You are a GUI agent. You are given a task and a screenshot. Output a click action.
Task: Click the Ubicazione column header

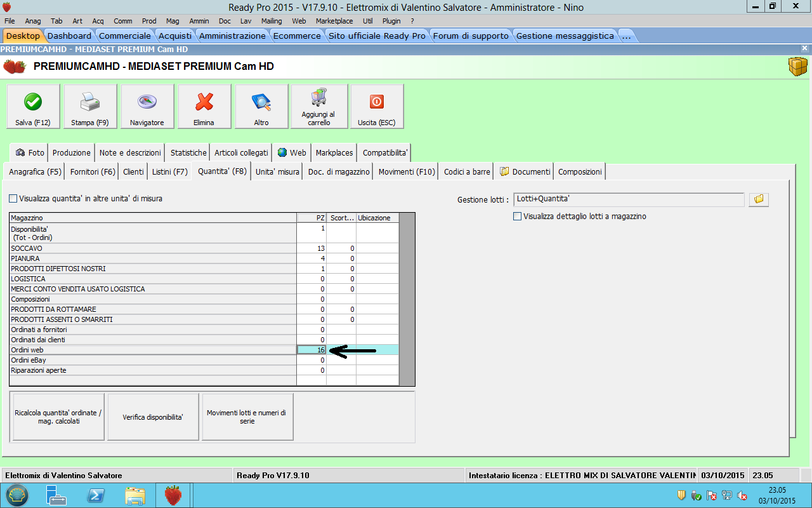coord(377,218)
